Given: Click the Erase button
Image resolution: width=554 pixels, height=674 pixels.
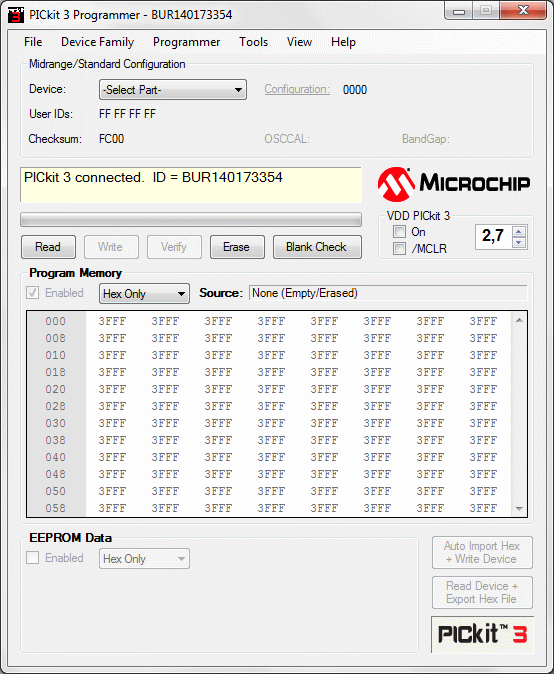Looking at the screenshot, I should click(x=237, y=247).
